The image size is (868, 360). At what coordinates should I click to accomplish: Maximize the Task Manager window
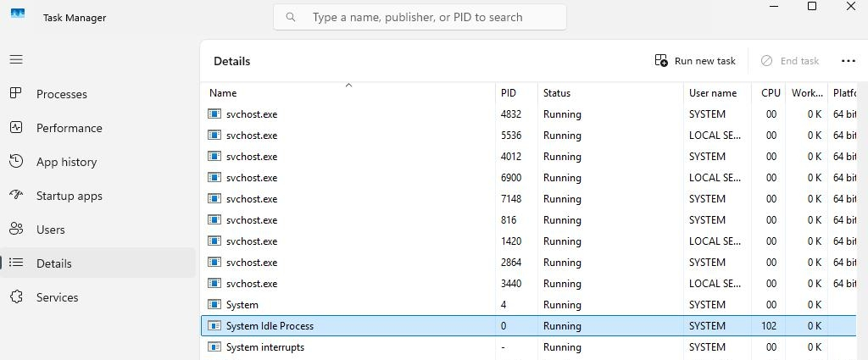click(811, 6)
